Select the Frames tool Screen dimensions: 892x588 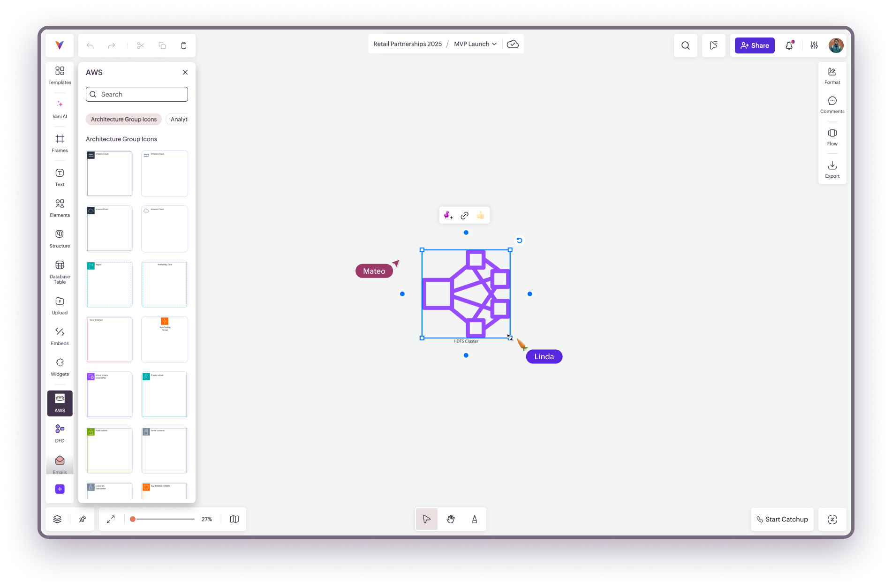coord(60,143)
